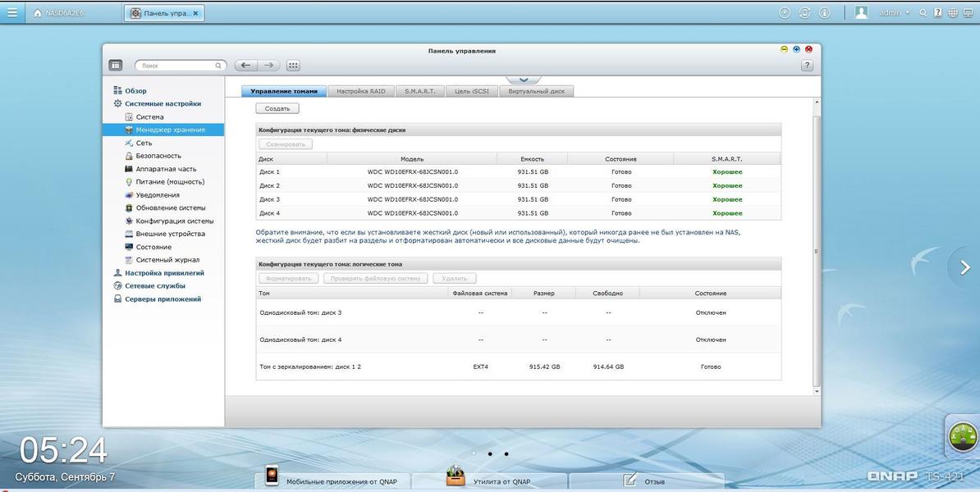Expand the collapsed panel chevron above the tabs
The height and width of the screenshot is (492, 980).
click(523, 80)
